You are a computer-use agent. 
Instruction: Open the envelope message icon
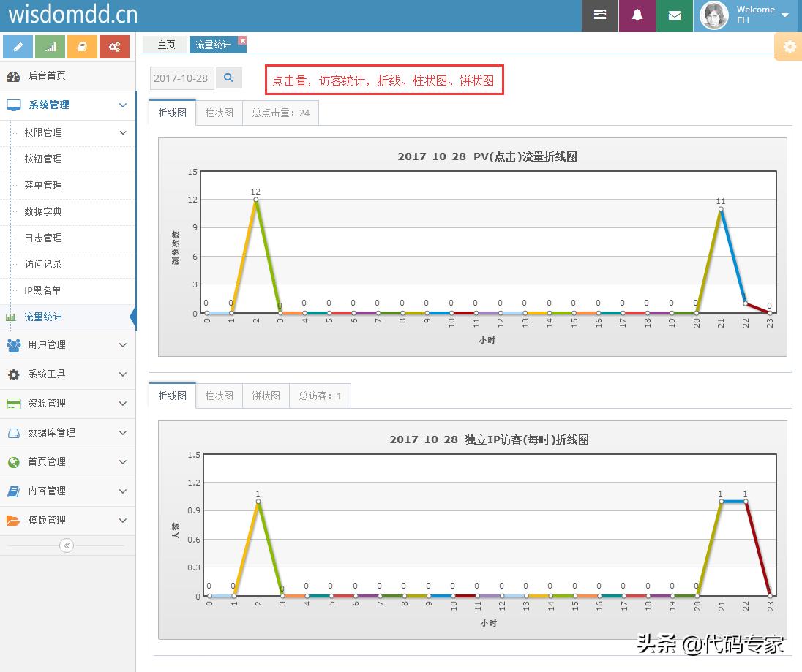click(674, 15)
